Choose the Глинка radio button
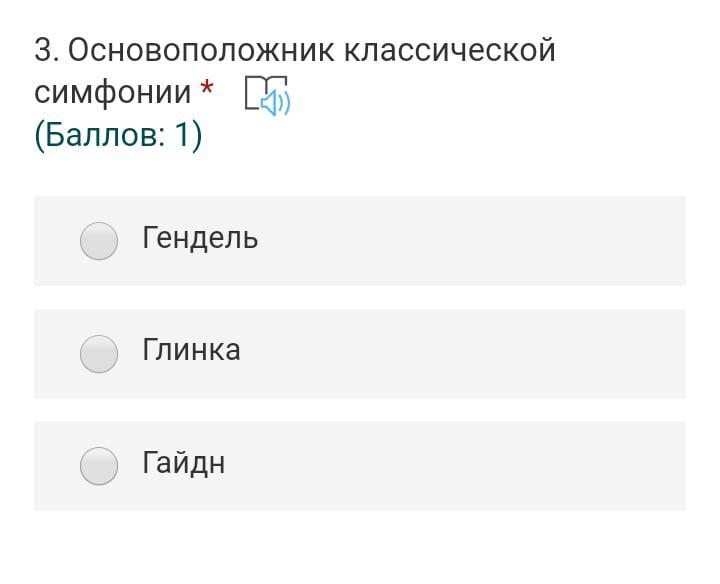 tap(99, 353)
